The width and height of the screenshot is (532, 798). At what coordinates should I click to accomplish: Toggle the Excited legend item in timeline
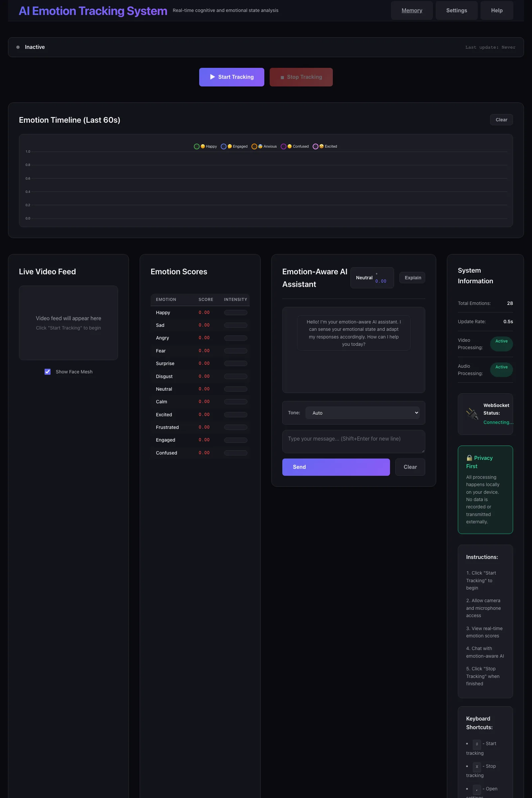pyautogui.click(x=325, y=147)
